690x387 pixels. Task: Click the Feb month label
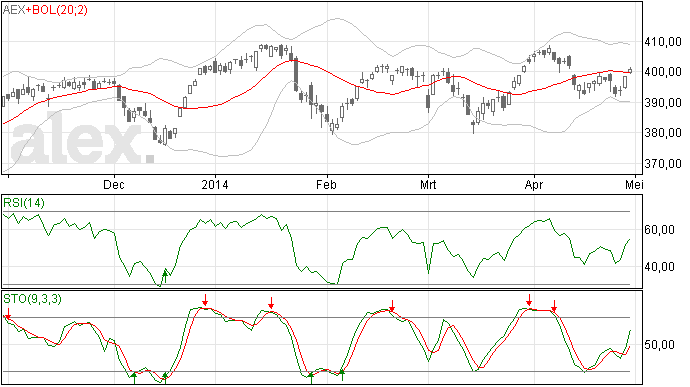326,184
